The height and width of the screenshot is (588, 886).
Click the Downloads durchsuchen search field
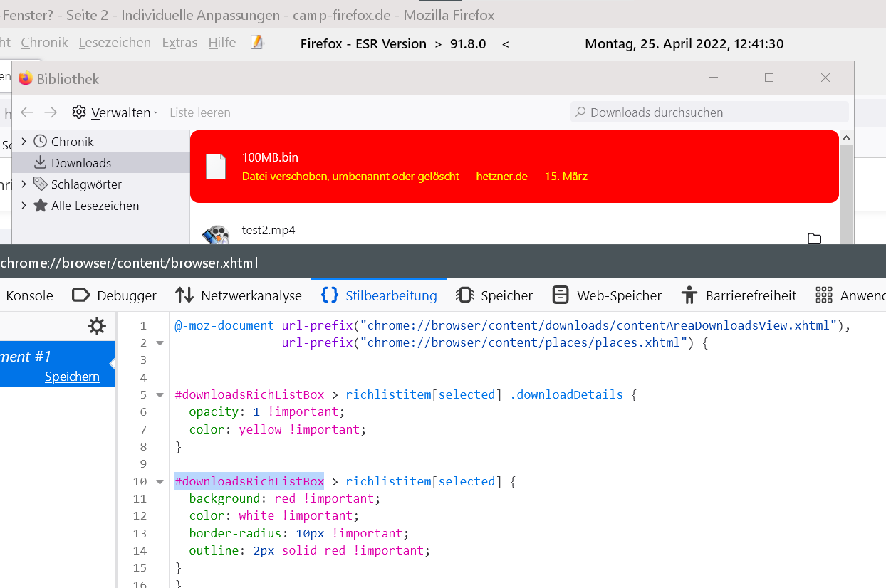pyautogui.click(x=712, y=112)
